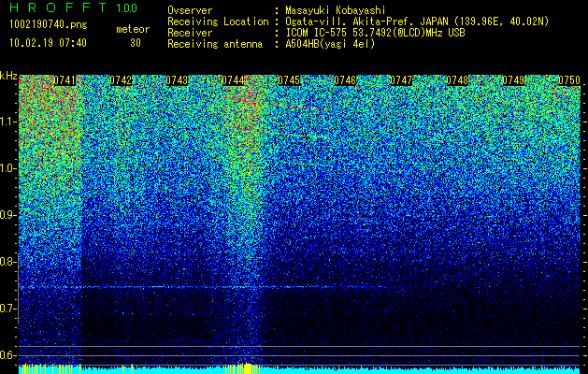Click the 1.1 kHz axis label
Viewport: 588px width, 374px height.
point(8,122)
